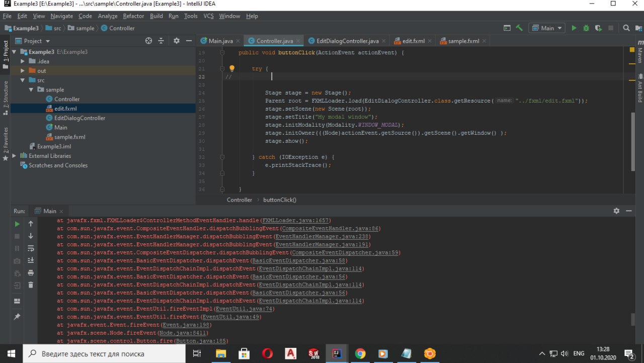Image resolution: width=644 pixels, height=363 pixels.
Task: Move up the stack trace arrow
Action: pyautogui.click(x=31, y=224)
